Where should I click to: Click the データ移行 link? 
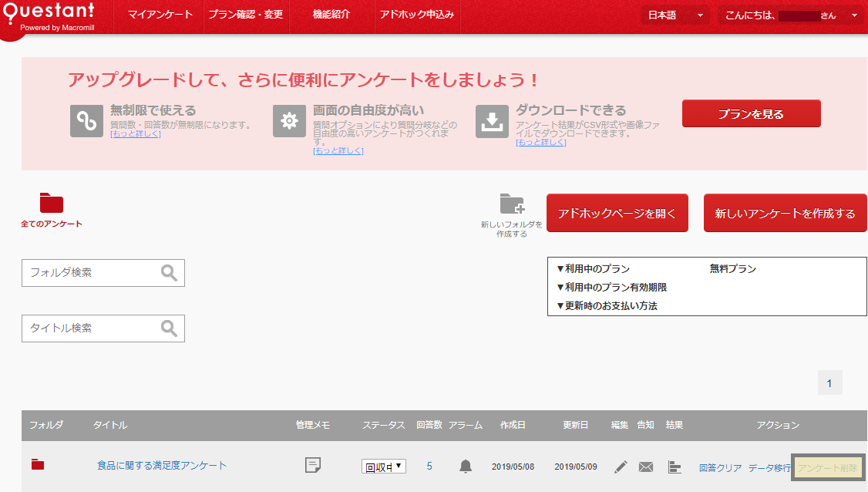point(769,467)
